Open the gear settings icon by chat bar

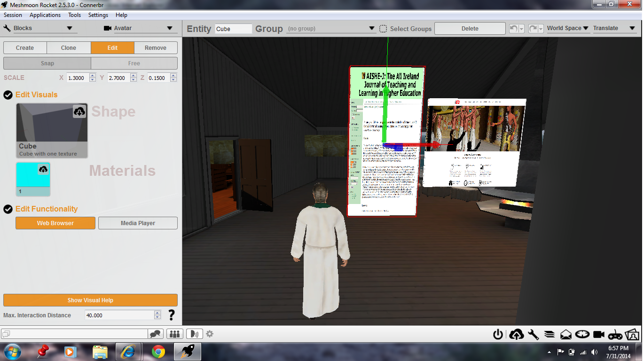point(210,334)
